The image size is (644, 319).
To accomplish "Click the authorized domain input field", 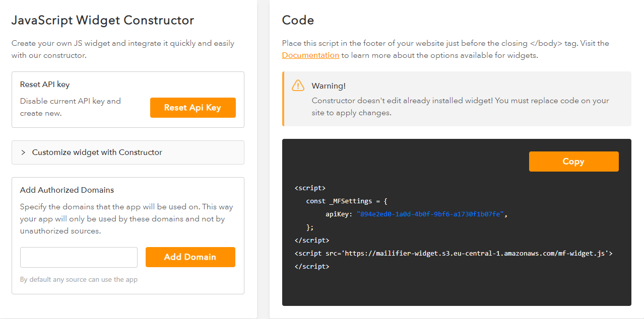I will 79,257.
